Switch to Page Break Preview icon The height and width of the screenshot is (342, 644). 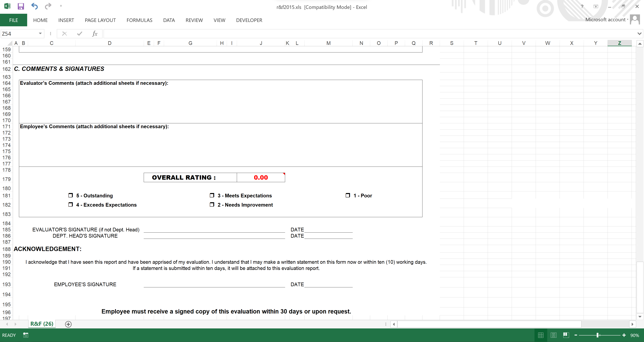tap(566, 335)
